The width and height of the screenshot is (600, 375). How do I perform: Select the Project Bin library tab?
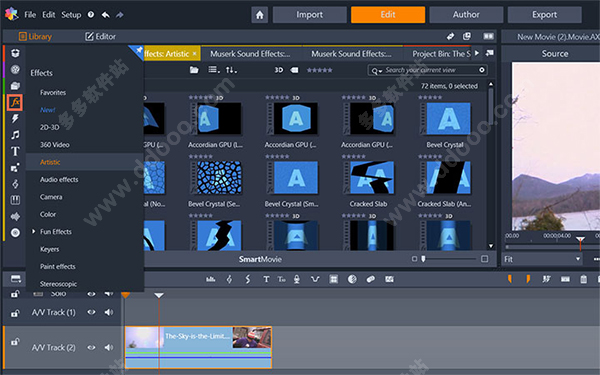point(437,54)
